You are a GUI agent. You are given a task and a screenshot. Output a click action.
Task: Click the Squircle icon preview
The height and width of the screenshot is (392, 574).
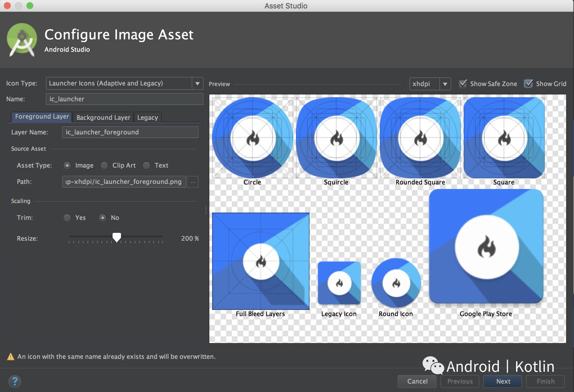336,138
